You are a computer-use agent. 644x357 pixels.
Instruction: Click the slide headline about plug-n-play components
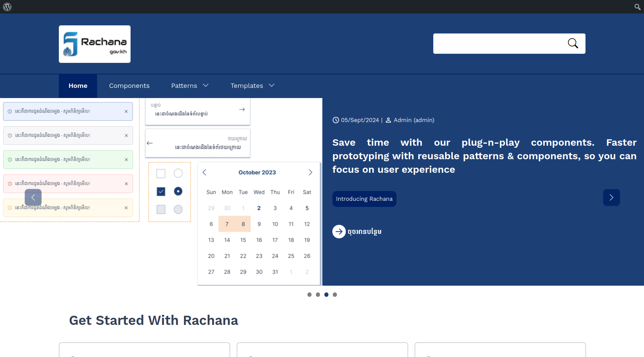(484, 156)
